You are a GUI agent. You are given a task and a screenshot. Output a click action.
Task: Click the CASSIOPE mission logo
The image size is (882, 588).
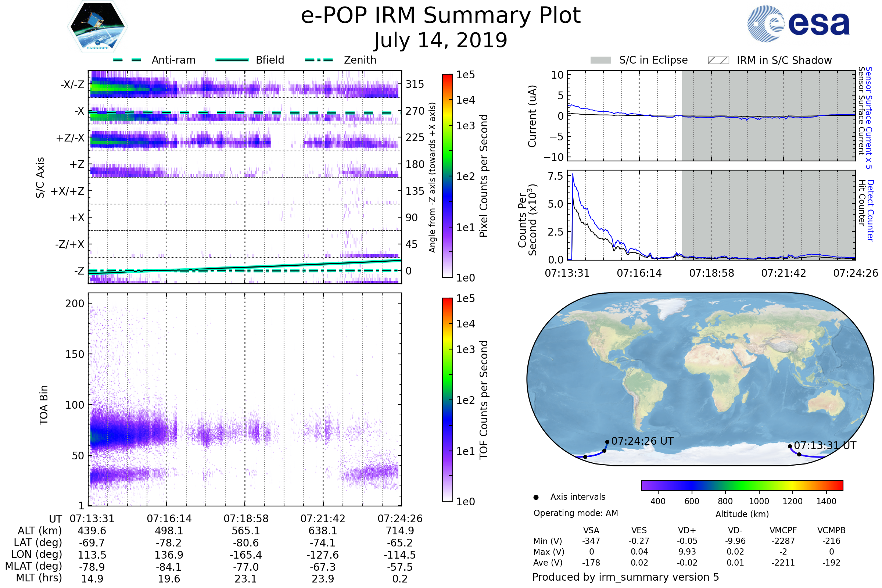click(x=97, y=27)
